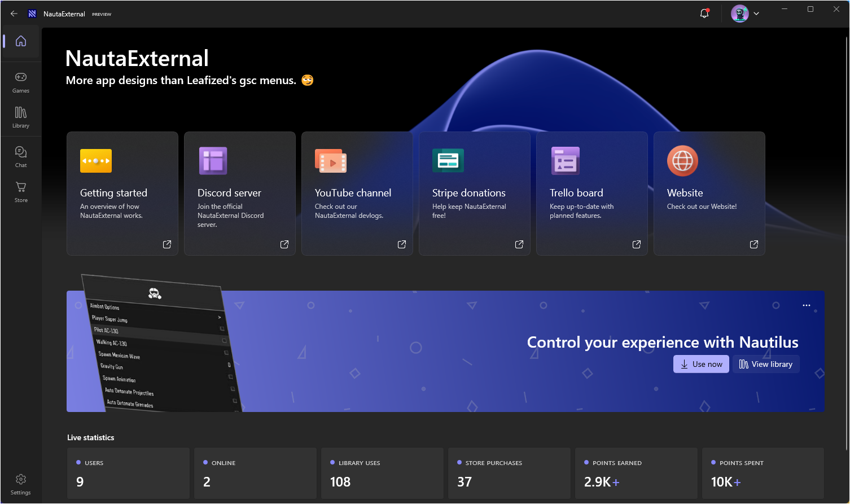This screenshot has width=850, height=504.
Task: Click the View library button
Action: [766, 364]
